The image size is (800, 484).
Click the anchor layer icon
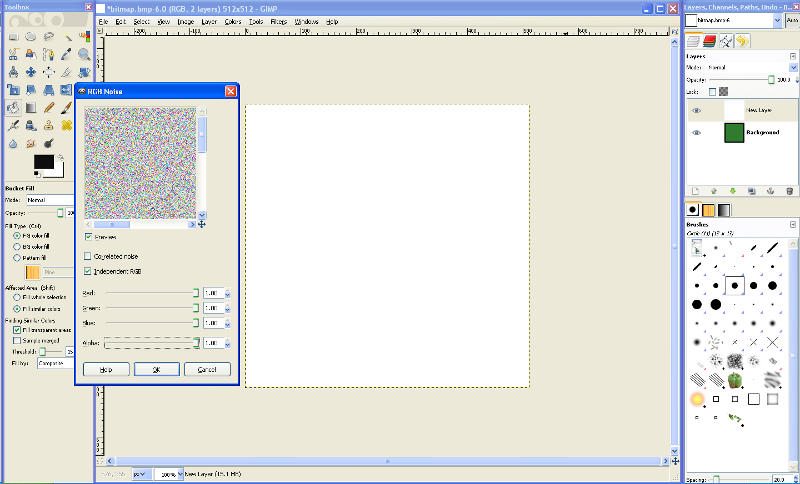click(770, 191)
